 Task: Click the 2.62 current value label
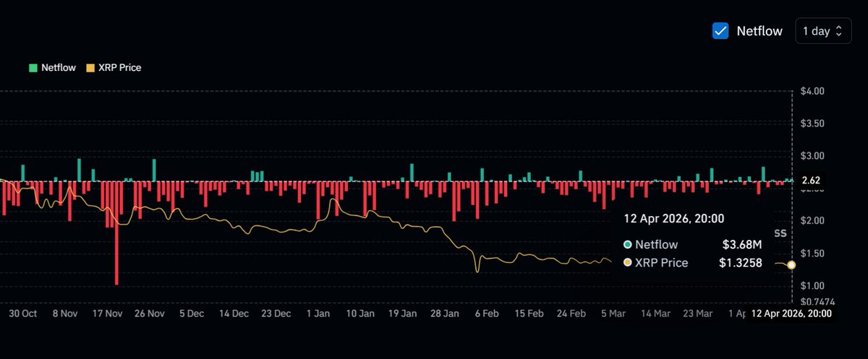(811, 181)
